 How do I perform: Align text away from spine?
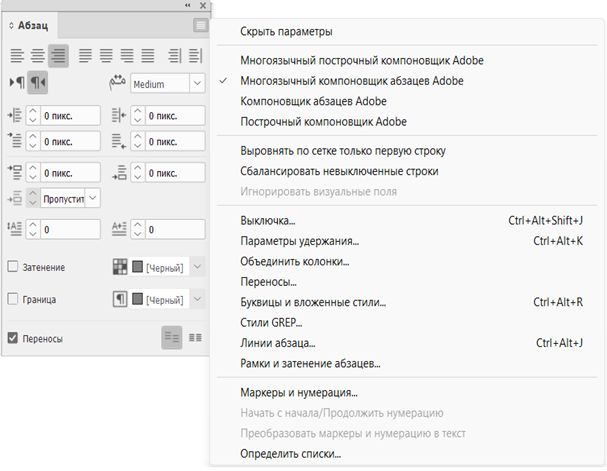195,56
